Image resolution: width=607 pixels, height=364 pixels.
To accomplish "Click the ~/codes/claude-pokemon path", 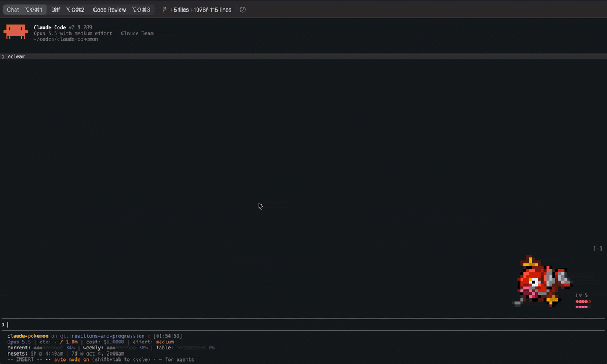I will [66, 39].
